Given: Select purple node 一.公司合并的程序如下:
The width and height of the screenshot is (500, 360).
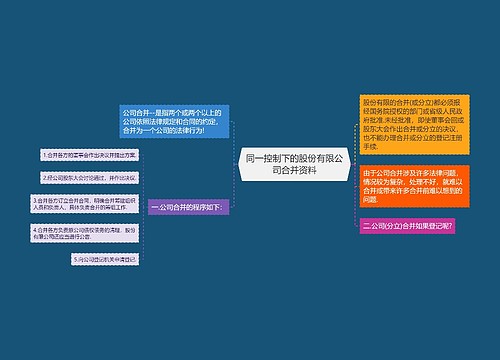Looking at the screenshot, I should (188, 207).
